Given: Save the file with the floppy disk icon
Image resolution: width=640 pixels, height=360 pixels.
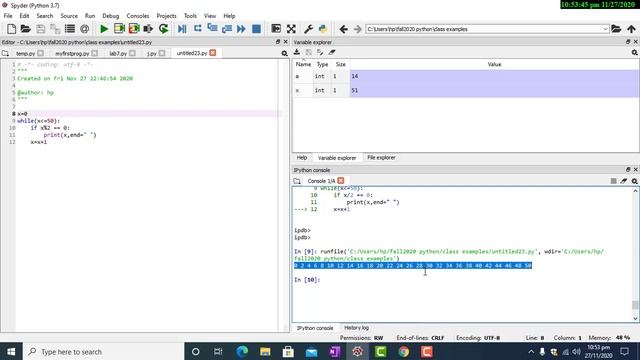Looking at the screenshot, I should pyautogui.click(x=40, y=29).
